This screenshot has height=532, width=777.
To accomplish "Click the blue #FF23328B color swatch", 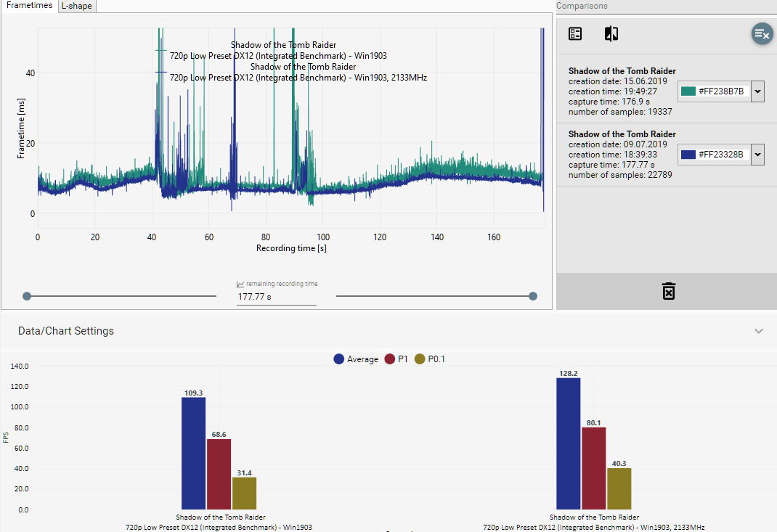I will pos(688,155).
